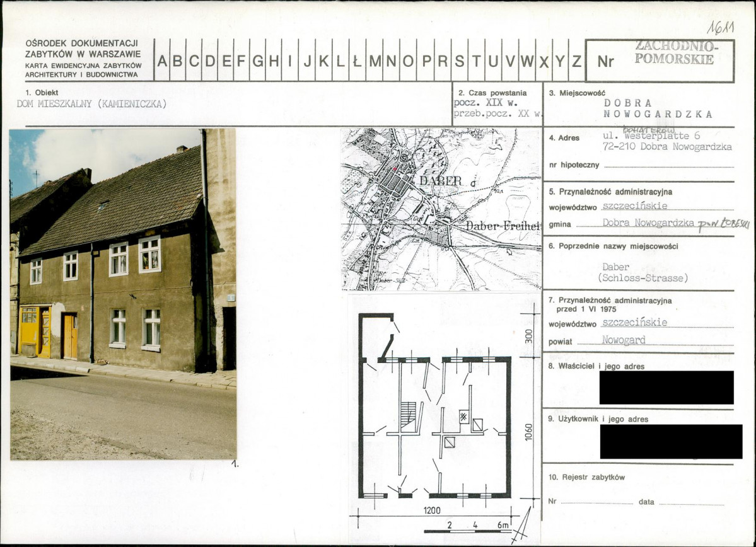Click the Dobra Nowogardzka locality text
Viewport: 756px width, 547px height.
(658, 108)
